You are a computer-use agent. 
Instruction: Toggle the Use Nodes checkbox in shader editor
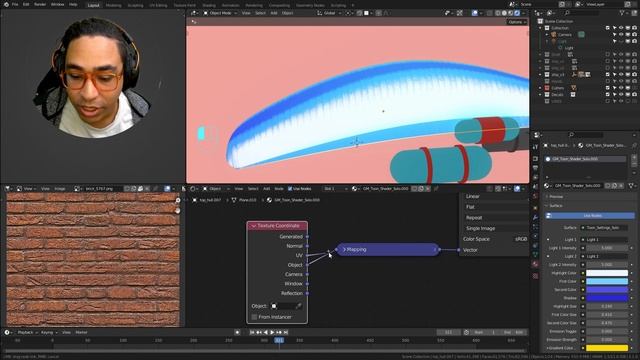coord(290,189)
